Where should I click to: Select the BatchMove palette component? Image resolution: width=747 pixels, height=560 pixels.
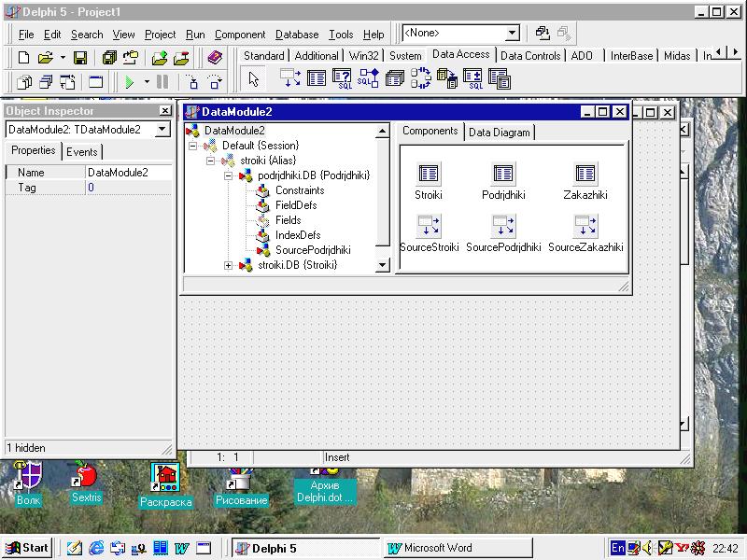(447, 78)
